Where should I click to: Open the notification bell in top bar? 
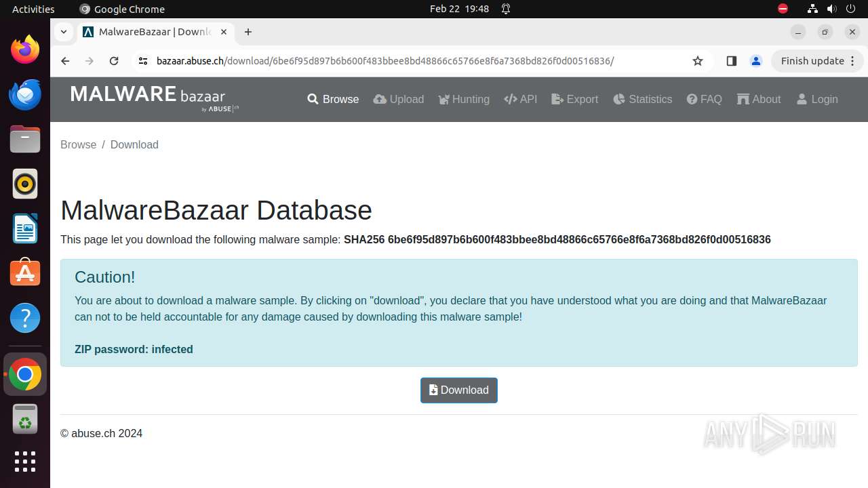coord(506,9)
